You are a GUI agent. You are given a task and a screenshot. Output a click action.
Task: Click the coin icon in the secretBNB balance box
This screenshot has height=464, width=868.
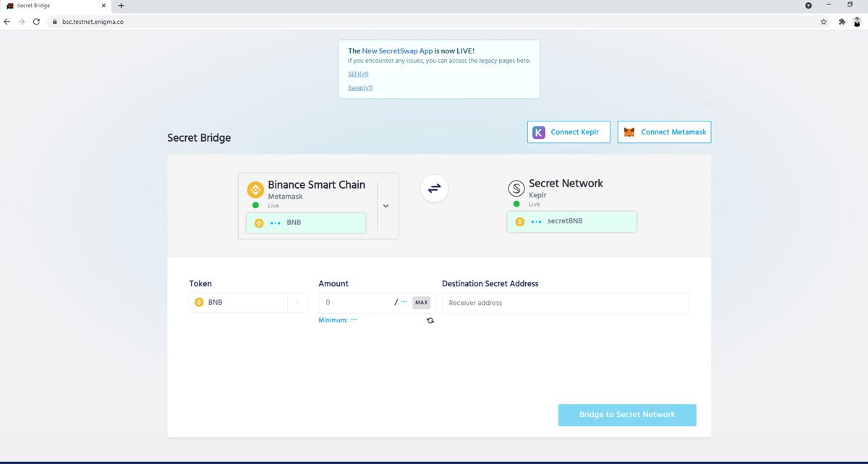pos(519,221)
